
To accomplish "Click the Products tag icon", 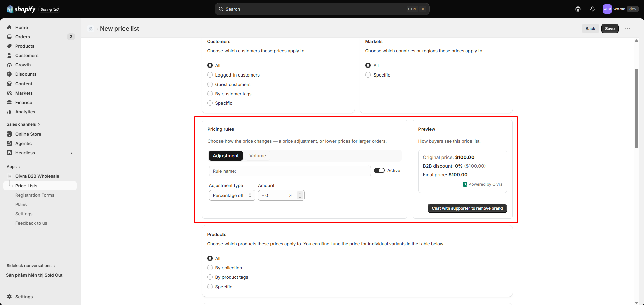I will tap(9, 46).
